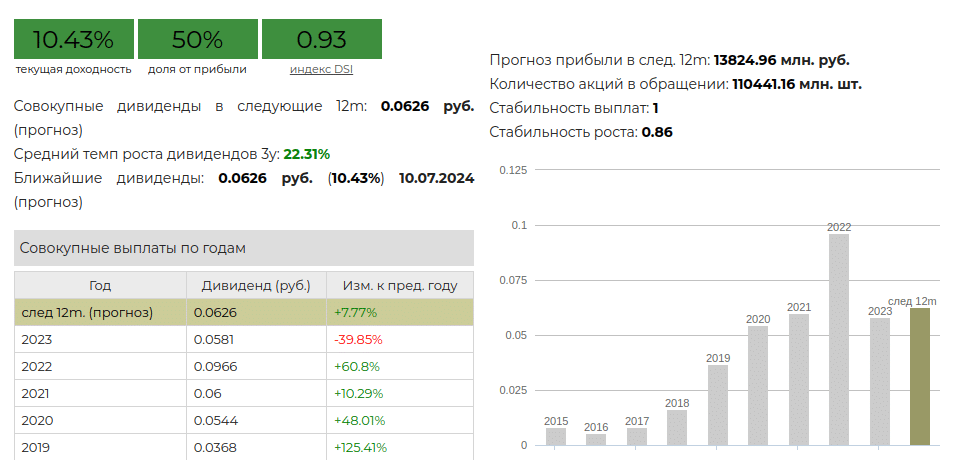Sort by Дивиденд (руб.) column header
The image size is (967, 460).
[x=256, y=285]
